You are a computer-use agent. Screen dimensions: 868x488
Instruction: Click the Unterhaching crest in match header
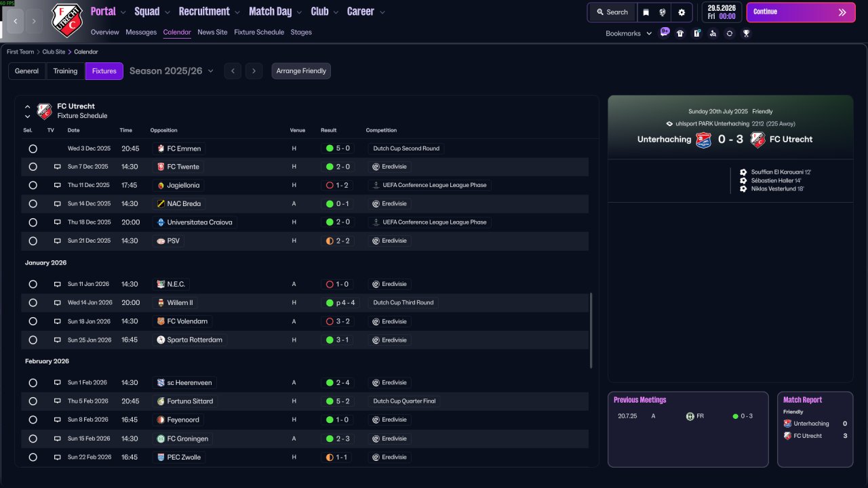704,140
